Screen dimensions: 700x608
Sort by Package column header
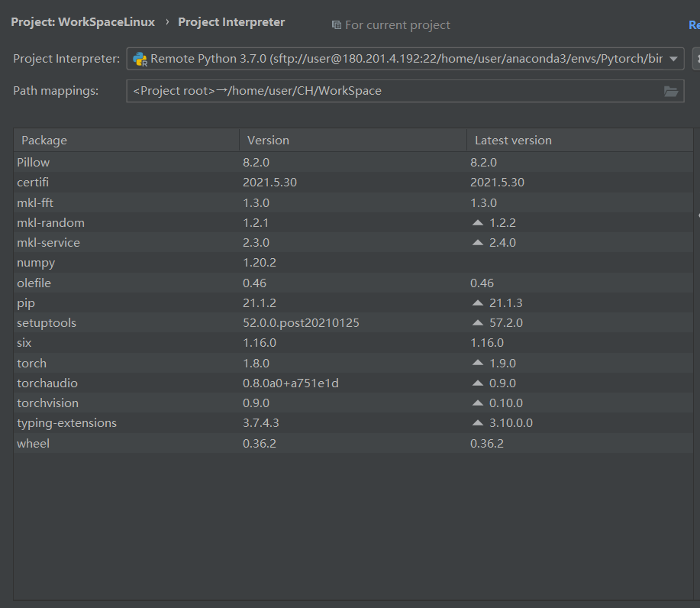tap(127, 141)
